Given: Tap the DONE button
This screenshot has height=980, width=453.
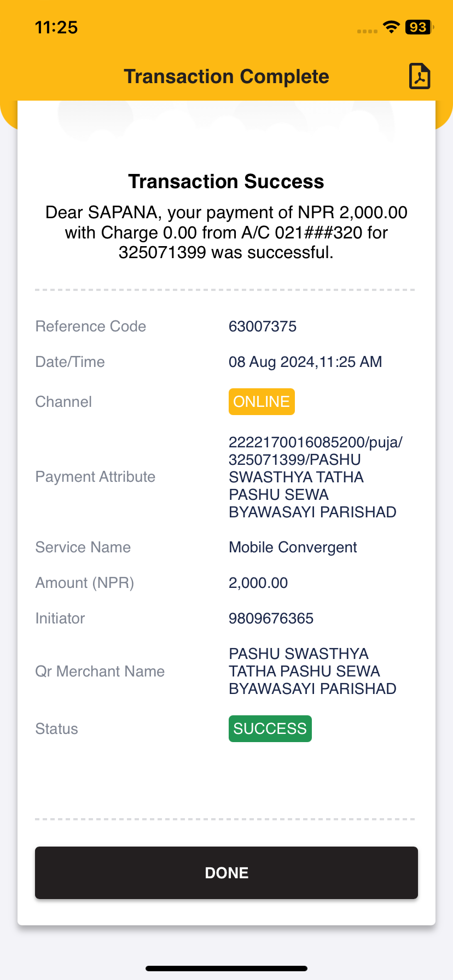Looking at the screenshot, I should click(226, 873).
